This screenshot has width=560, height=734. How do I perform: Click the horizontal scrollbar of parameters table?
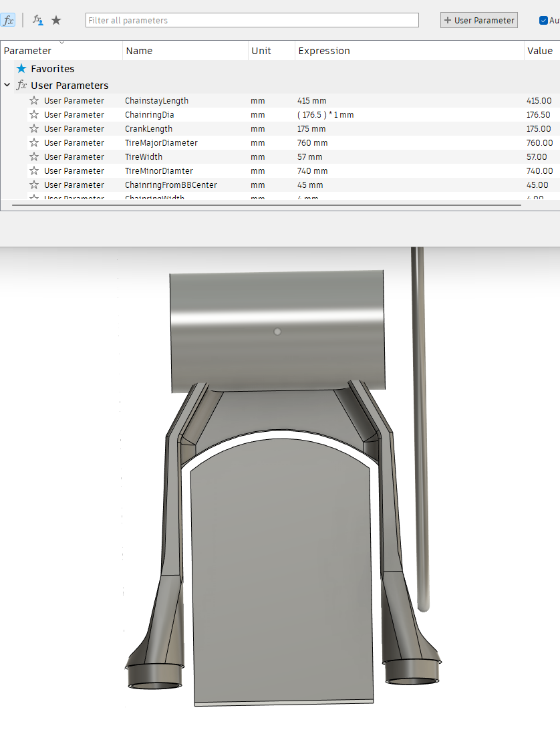coord(267,205)
